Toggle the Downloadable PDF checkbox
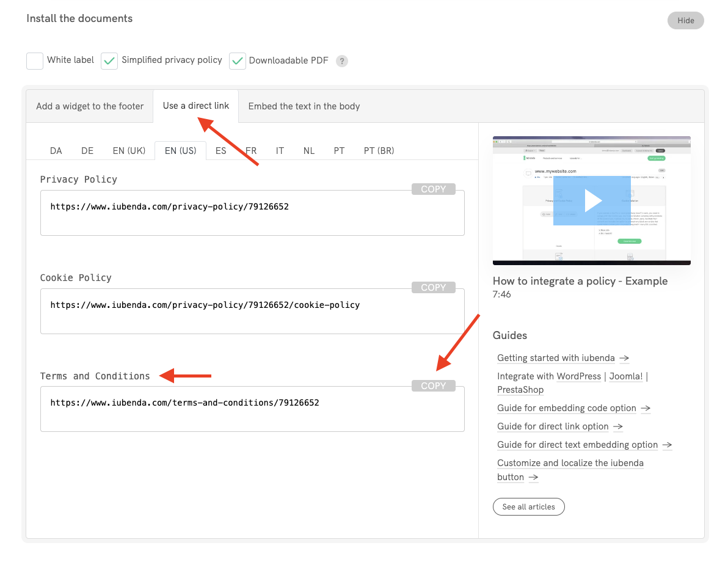 [x=237, y=61]
